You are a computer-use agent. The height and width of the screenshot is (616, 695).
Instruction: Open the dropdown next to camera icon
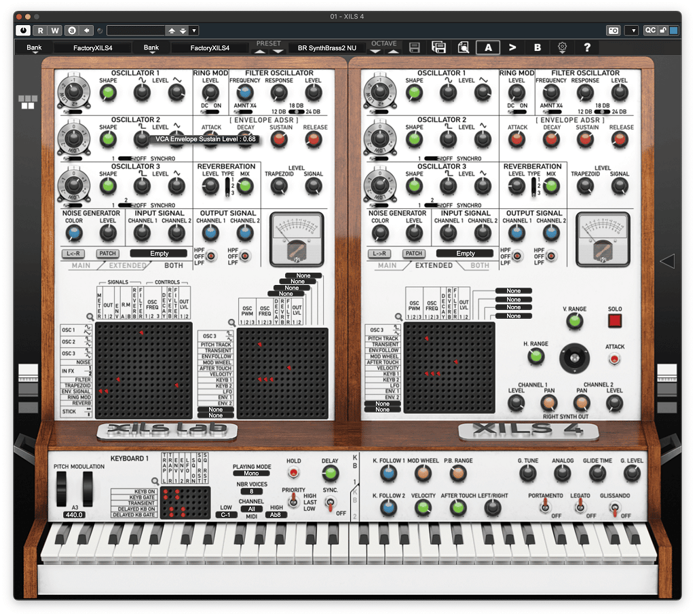pyautogui.click(x=633, y=30)
